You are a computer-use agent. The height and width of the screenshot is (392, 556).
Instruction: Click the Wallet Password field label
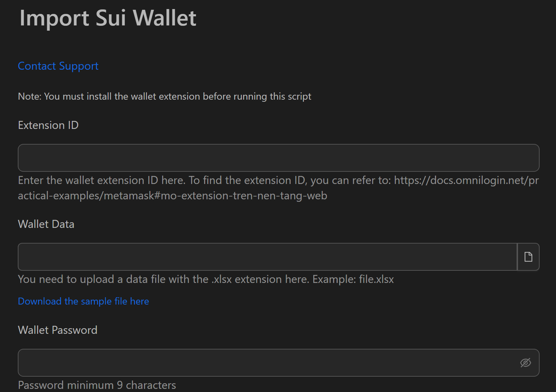[58, 330]
